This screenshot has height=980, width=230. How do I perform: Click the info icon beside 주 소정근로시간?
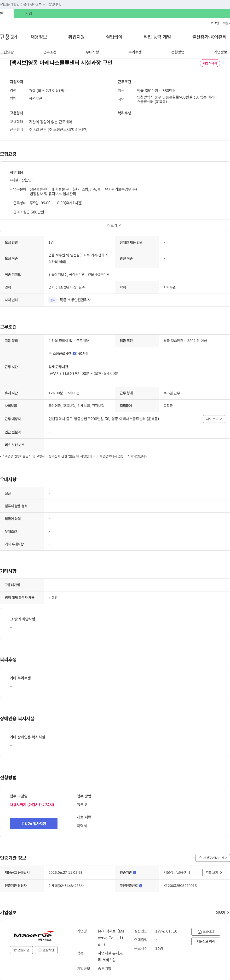[74, 354]
